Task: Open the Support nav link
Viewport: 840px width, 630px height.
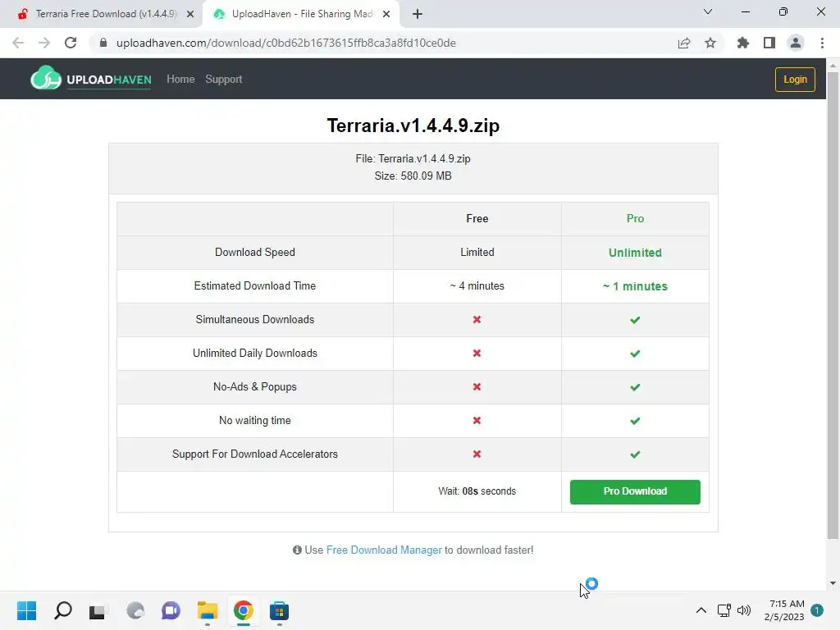Action: (224, 80)
